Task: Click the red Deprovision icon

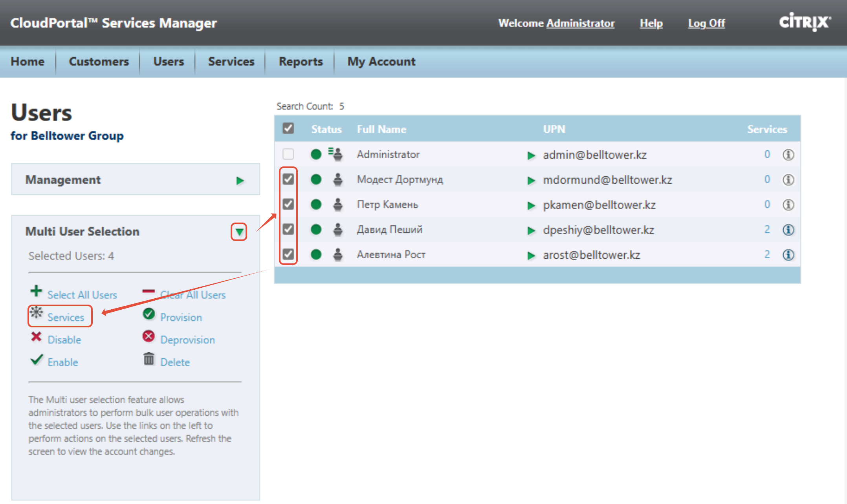Action: [x=148, y=336]
